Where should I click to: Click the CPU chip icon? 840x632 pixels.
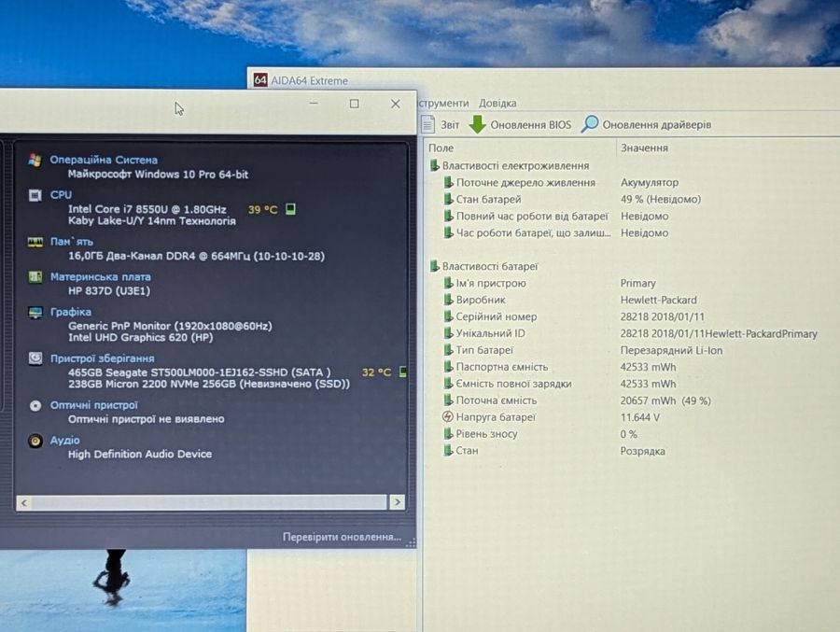(x=35, y=195)
